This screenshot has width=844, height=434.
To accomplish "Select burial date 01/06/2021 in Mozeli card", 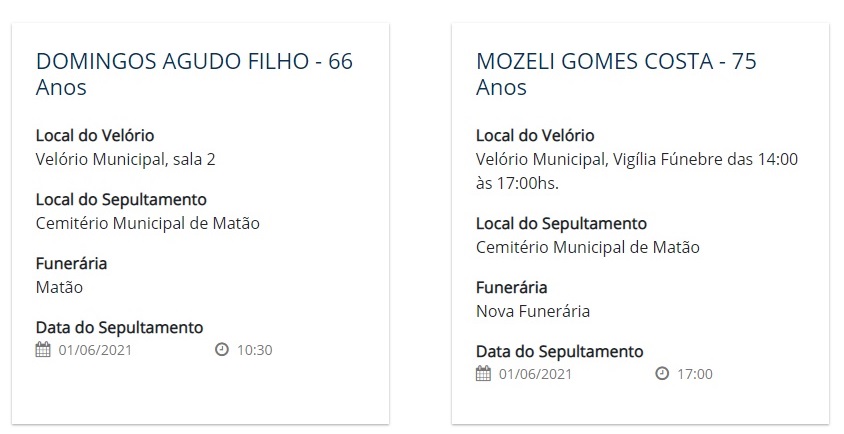I will (536, 374).
